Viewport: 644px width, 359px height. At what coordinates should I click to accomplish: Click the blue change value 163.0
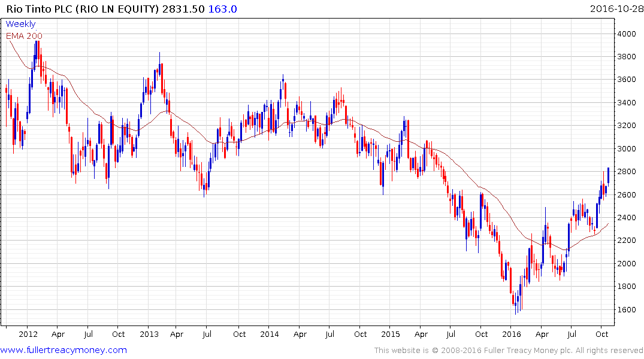pos(223,9)
